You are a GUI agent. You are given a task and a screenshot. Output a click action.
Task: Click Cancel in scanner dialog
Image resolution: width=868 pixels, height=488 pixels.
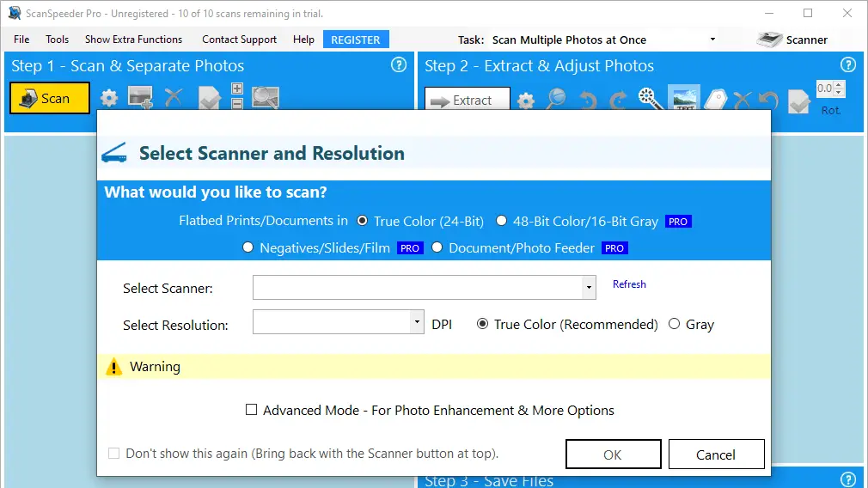pyautogui.click(x=716, y=454)
